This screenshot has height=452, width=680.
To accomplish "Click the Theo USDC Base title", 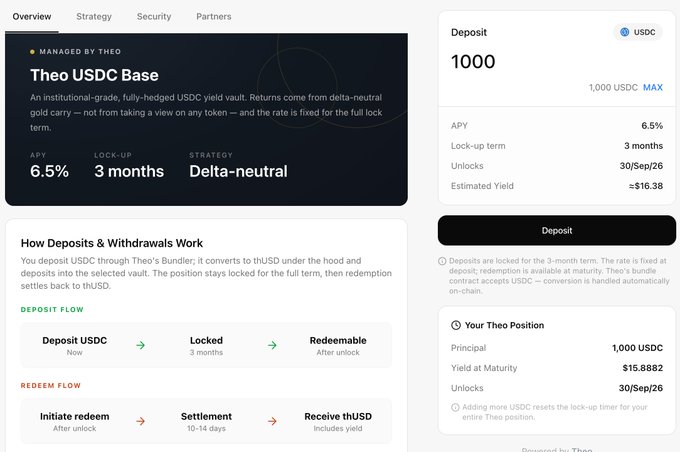I will click(94, 75).
